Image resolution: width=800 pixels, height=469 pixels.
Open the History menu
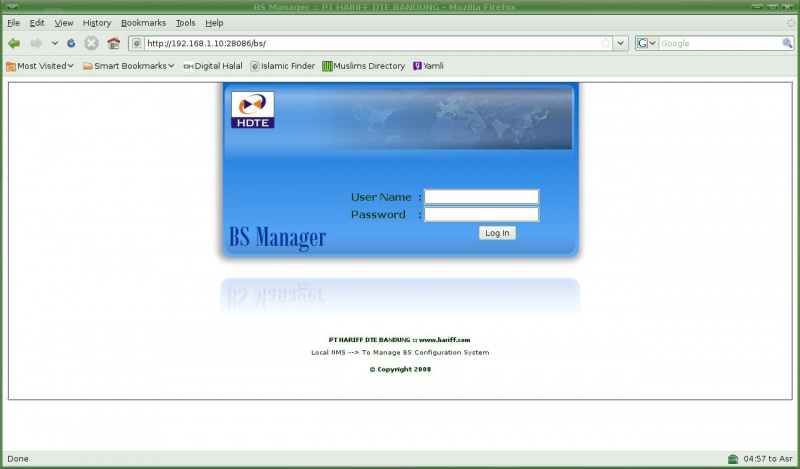click(97, 22)
